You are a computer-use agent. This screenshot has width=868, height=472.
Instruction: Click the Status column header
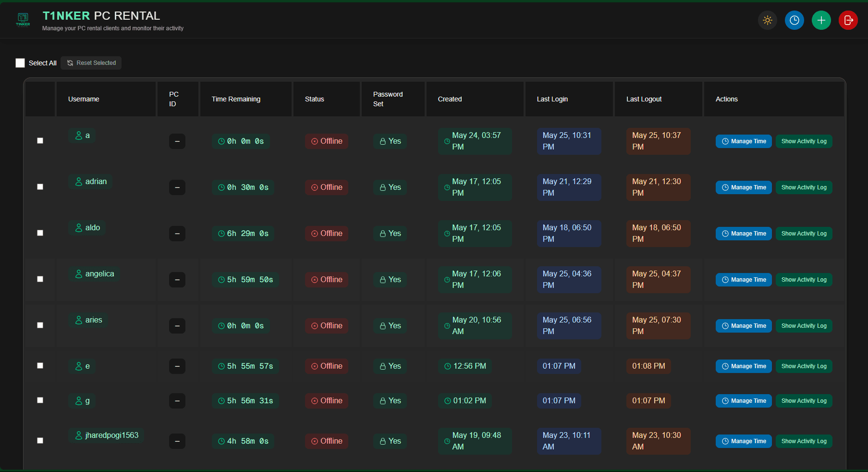(327, 99)
